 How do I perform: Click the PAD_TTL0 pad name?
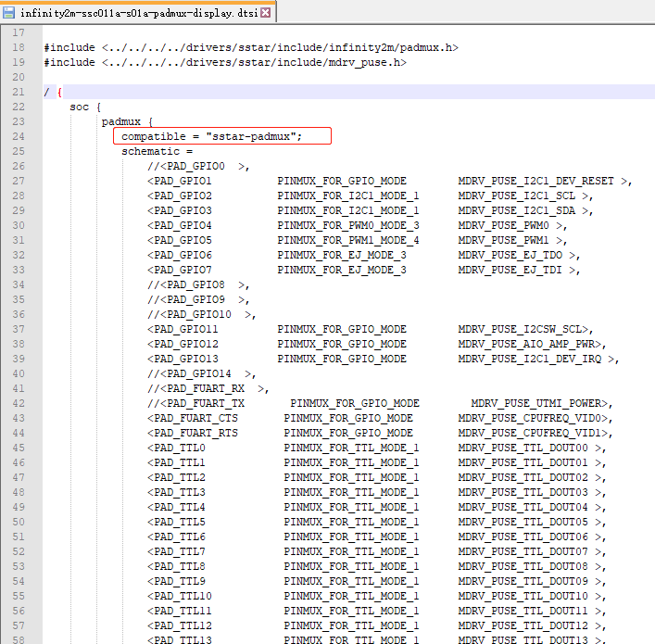pos(179,448)
